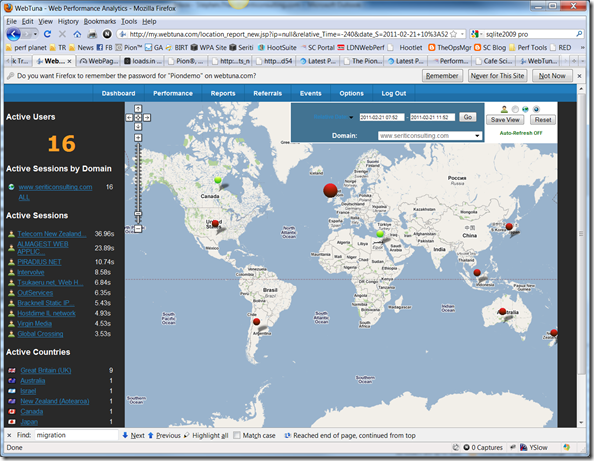Open the Relative Date dropdown arrow
594x461 pixels.
pyautogui.click(x=351, y=117)
